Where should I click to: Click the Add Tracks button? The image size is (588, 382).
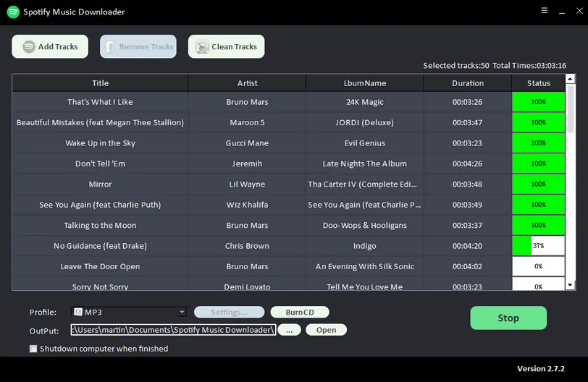coord(50,46)
